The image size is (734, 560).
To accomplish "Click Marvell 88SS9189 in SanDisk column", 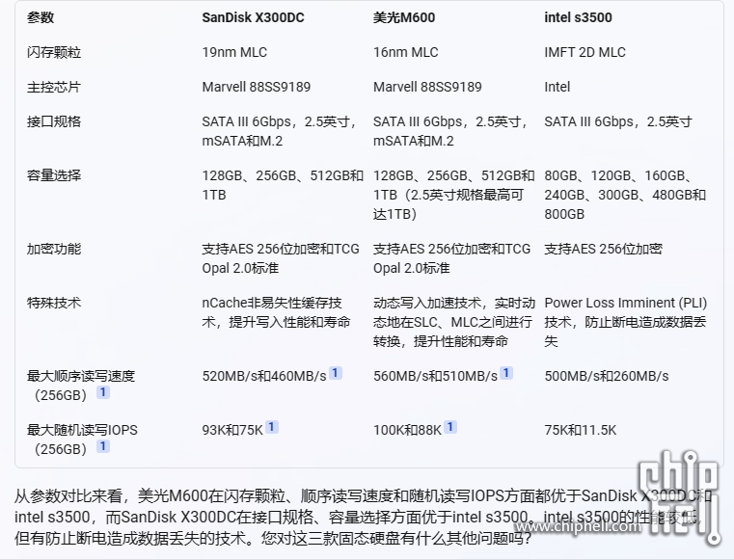I will pos(257,87).
